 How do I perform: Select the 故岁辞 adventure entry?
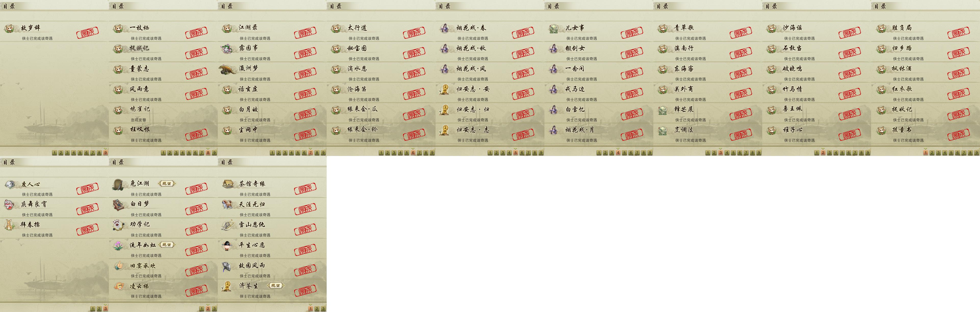pyautogui.click(x=54, y=32)
